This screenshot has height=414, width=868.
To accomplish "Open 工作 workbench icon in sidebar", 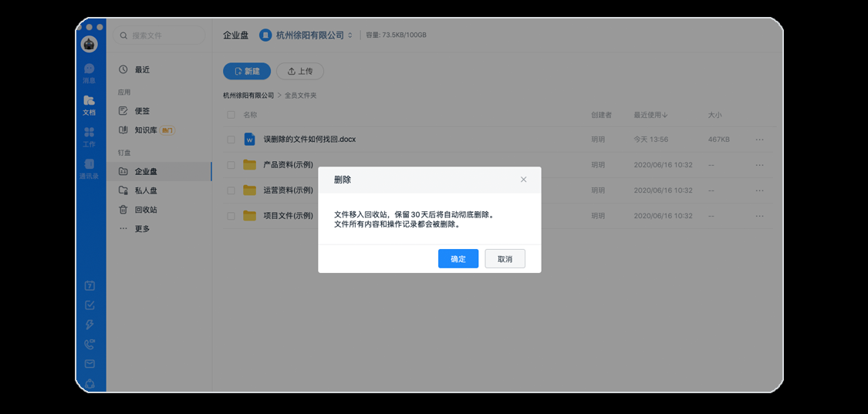I will click(90, 136).
